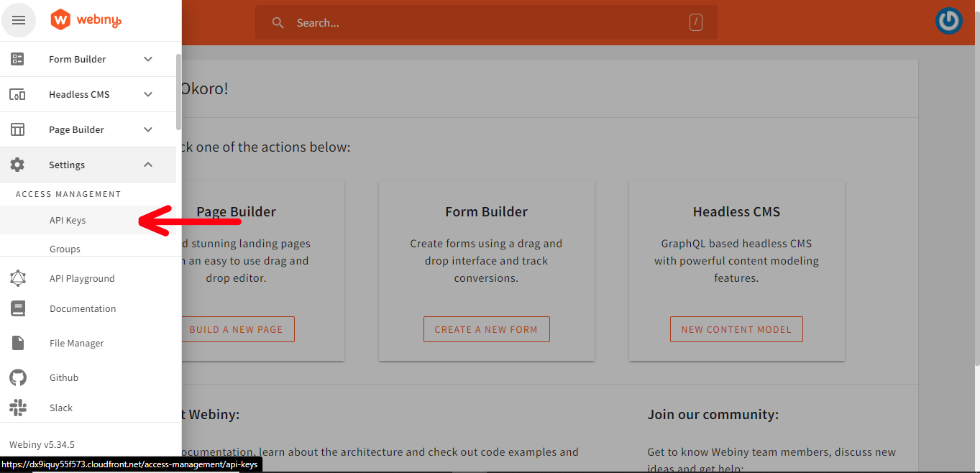This screenshot has width=980, height=473.
Task: Expand the Form Builder chevron
Action: [148, 59]
